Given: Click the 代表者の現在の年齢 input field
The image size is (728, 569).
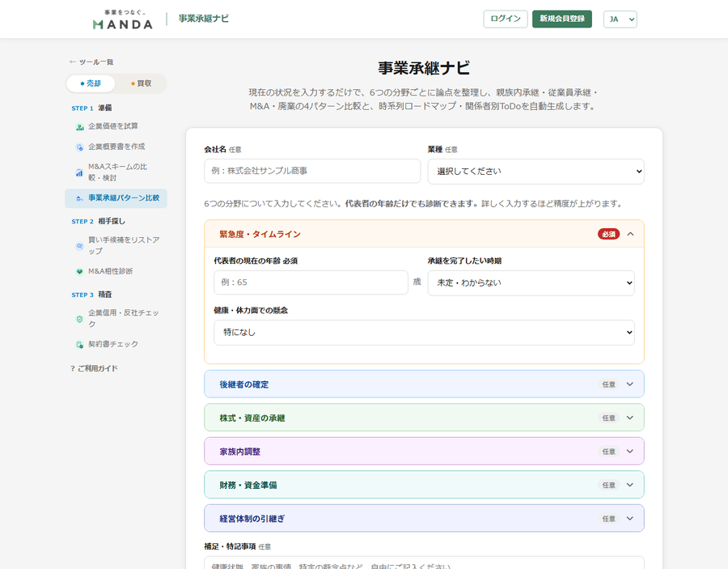Looking at the screenshot, I should pos(311,282).
